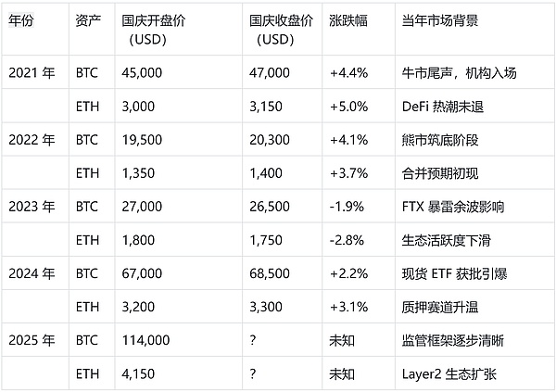Click the 现货 ETF 获批引爆 cell
The width and height of the screenshot is (556, 392).
pyautogui.click(x=454, y=274)
